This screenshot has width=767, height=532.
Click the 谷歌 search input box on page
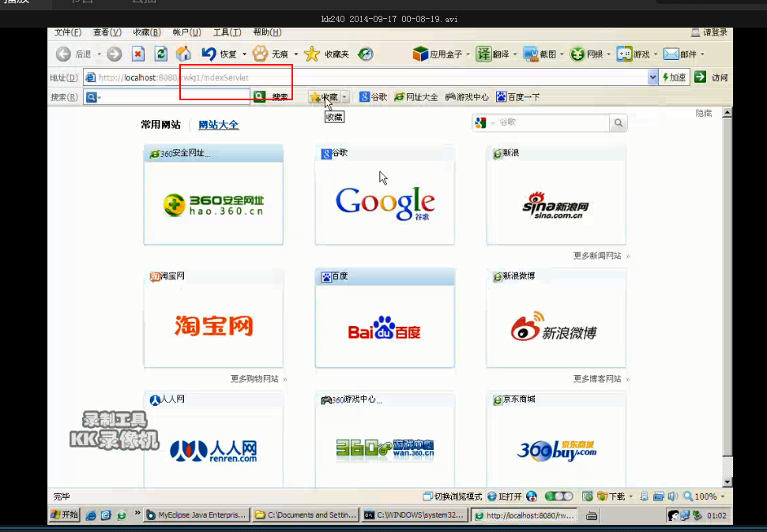553,122
